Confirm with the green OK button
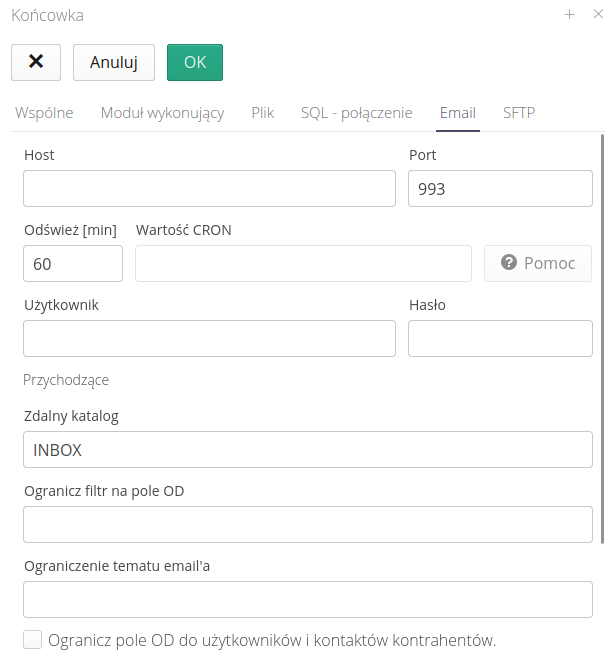The image size is (608, 664). pyautogui.click(x=195, y=62)
